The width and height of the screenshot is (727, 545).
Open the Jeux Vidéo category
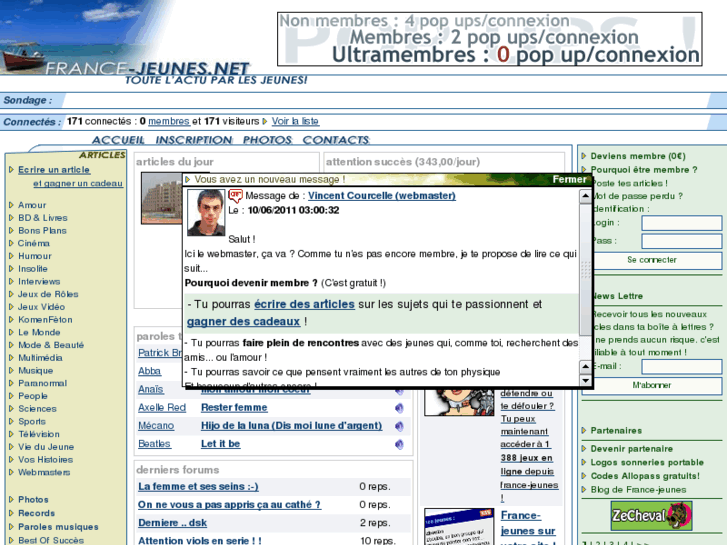(x=41, y=307)
